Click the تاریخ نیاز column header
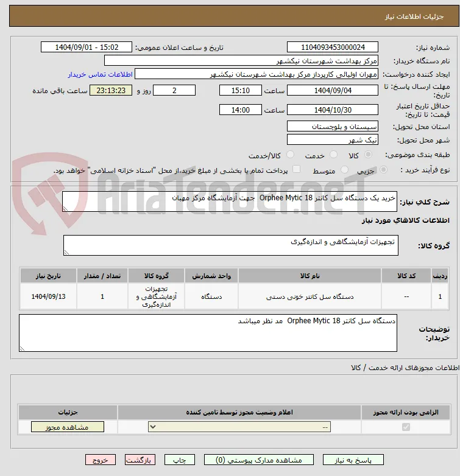 [x=48, y=276]
